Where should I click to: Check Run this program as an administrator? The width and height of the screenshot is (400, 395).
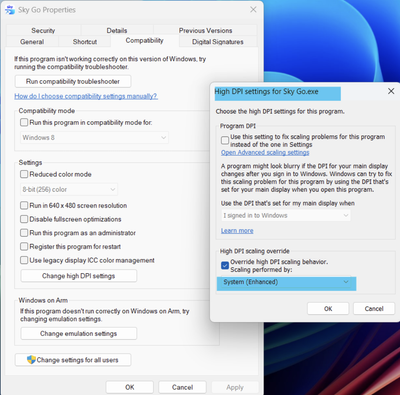[24, 233]
